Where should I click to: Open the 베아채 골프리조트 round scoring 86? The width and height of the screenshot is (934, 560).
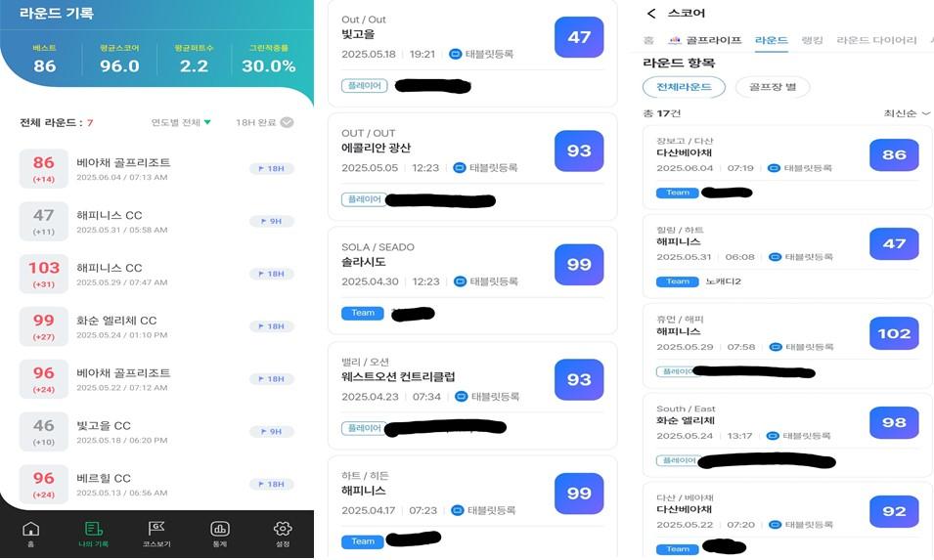tap(156, 169)
